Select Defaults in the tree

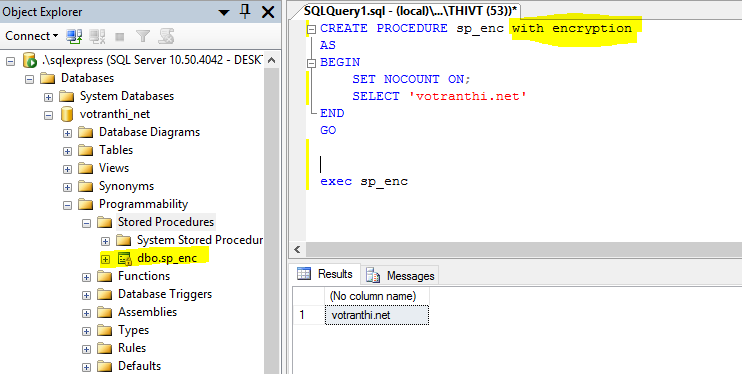click(139, 366)
